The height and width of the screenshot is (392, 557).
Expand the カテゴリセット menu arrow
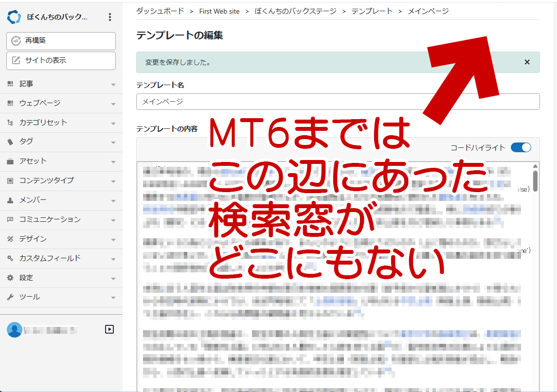[113, 124]
